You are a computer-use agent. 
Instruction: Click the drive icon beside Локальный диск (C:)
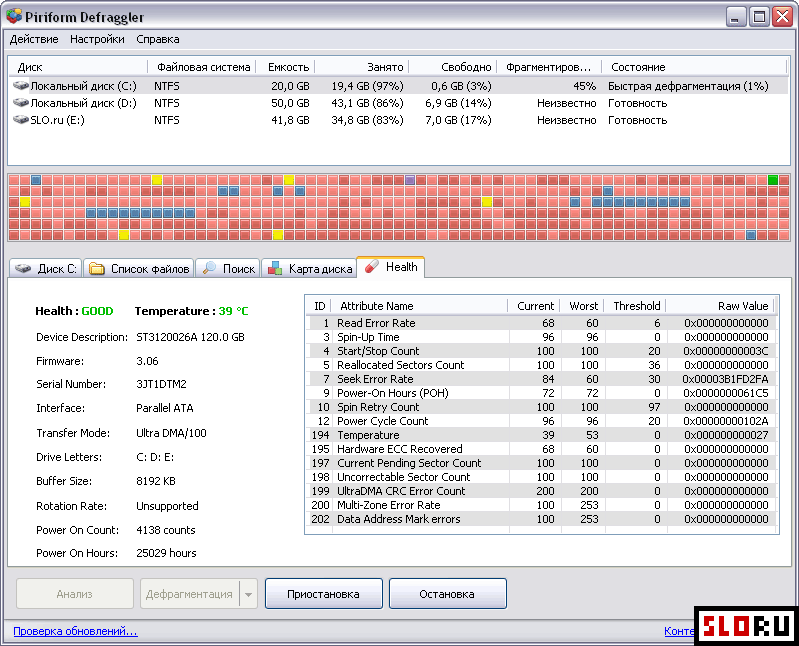[21, 85]
